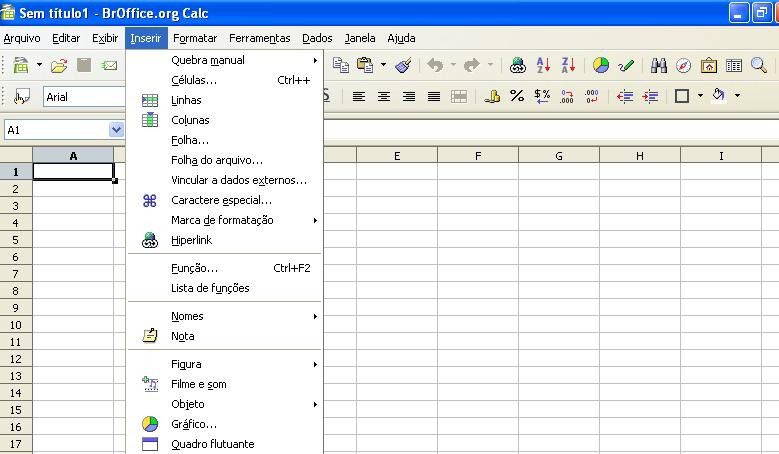Toggle center horizontal alignment
The height and width of the screenshot is (454, 779).
tap(384, 97)
